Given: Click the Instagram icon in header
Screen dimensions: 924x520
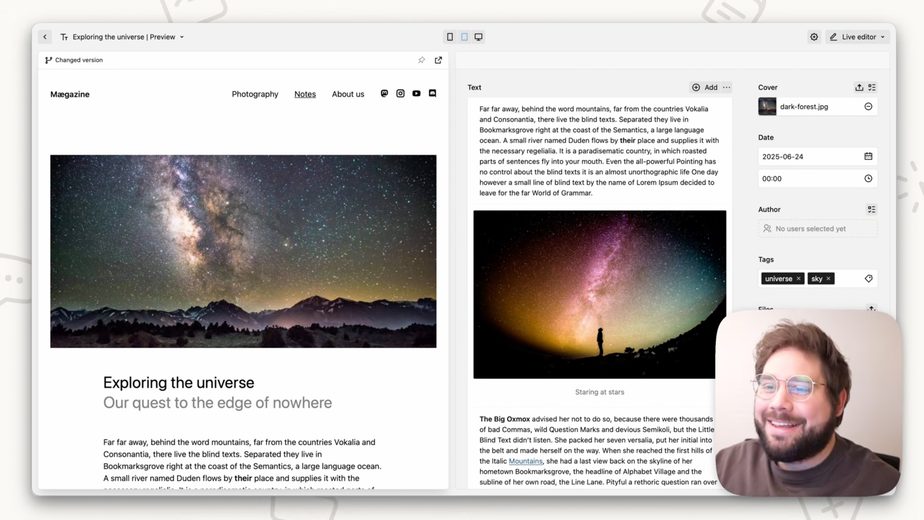Looking at the screenshot, I should [400, 93].
